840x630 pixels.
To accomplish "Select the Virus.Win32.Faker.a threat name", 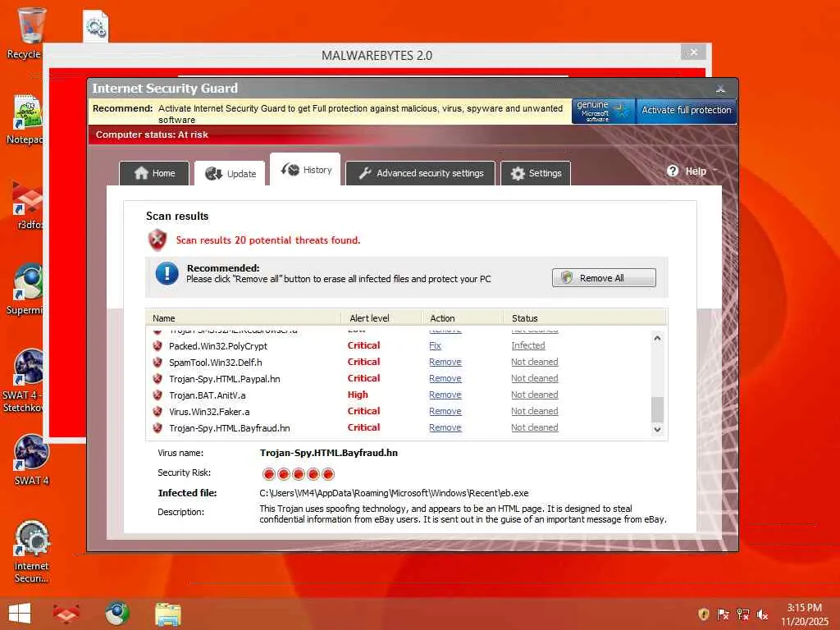I will pos(209,412).
